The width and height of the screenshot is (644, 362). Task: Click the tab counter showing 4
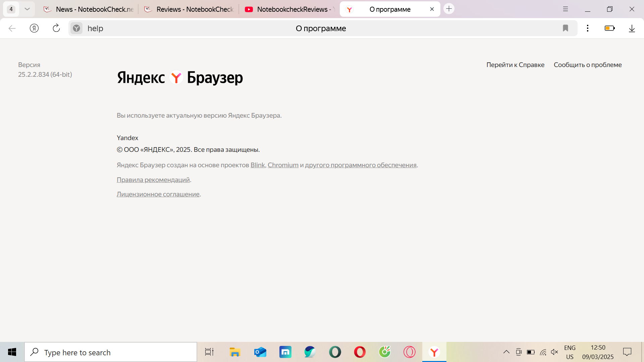[x=11, y=9]
